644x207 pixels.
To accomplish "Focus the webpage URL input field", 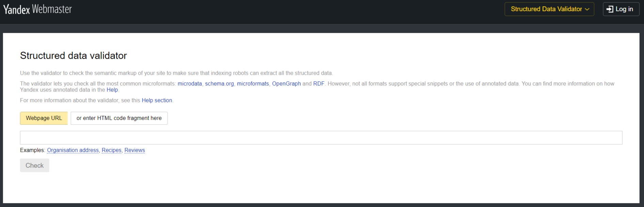I will [321, 138].
